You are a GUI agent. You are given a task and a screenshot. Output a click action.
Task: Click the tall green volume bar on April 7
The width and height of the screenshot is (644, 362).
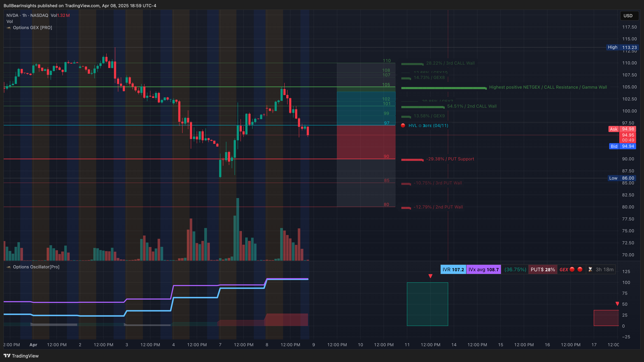click(x=237, y=229)
